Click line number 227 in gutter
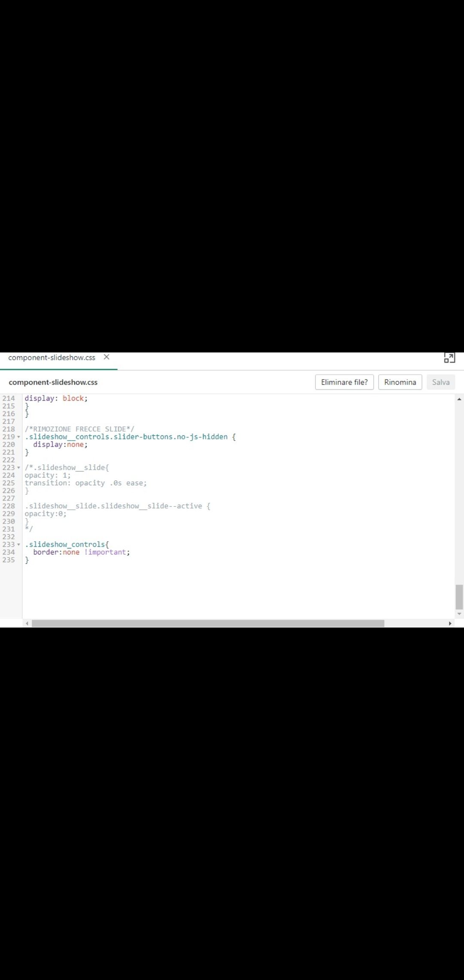The width and height of the screenshot is (464, 980). point(9,499)
